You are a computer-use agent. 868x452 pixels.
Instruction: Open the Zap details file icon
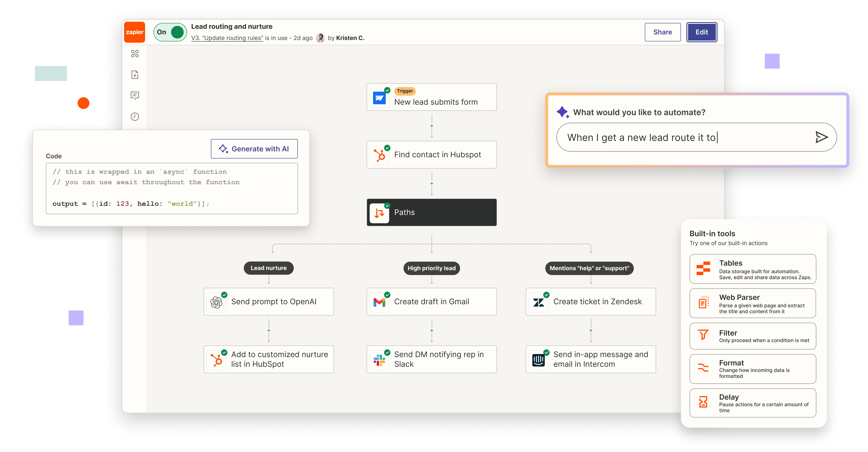pyautogui.click(x=135, y=75)
